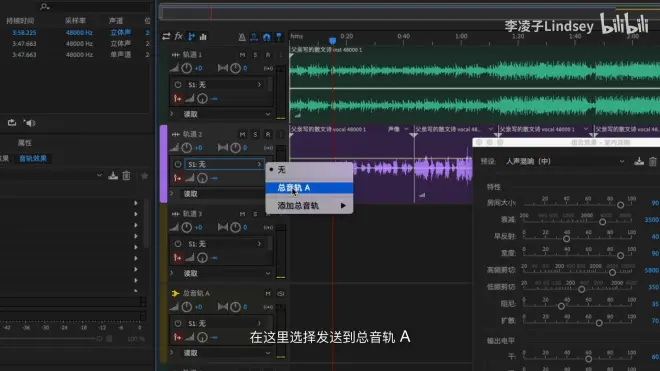660x371 pixels.
Task: Open the 轨道 3 读取 automation mode dropdown
Action: tap(227, 273)
